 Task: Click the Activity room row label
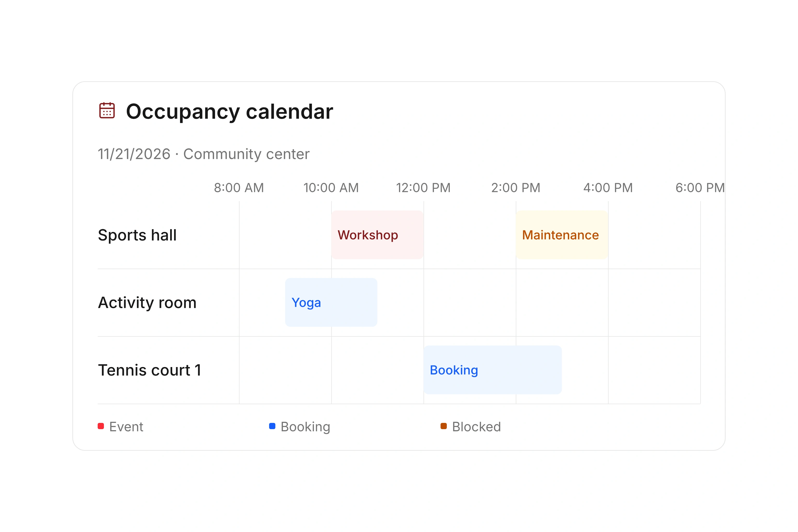pos(147,303)
